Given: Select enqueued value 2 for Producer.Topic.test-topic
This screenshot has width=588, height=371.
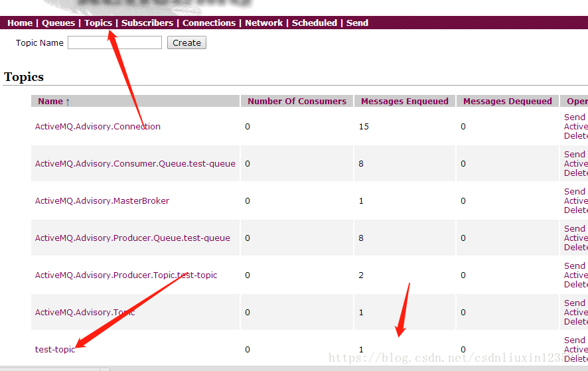Looking at the screenshot, I should pos(361,275).
